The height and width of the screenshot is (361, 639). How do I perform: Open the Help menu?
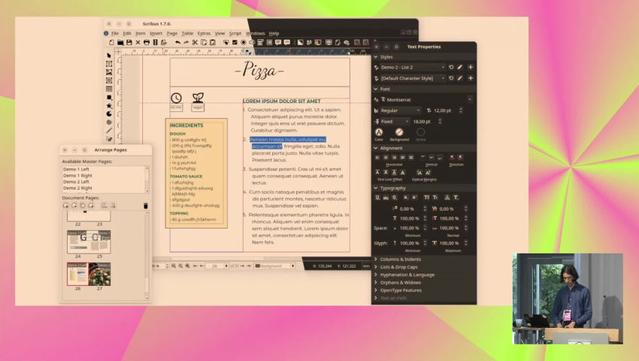(x=274, y=33)
